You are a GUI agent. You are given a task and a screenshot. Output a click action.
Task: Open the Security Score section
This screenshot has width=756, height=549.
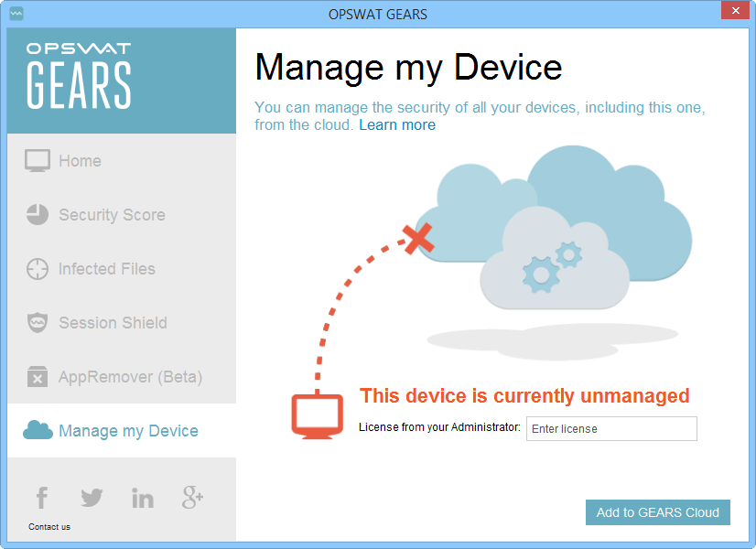coord(112,214)
